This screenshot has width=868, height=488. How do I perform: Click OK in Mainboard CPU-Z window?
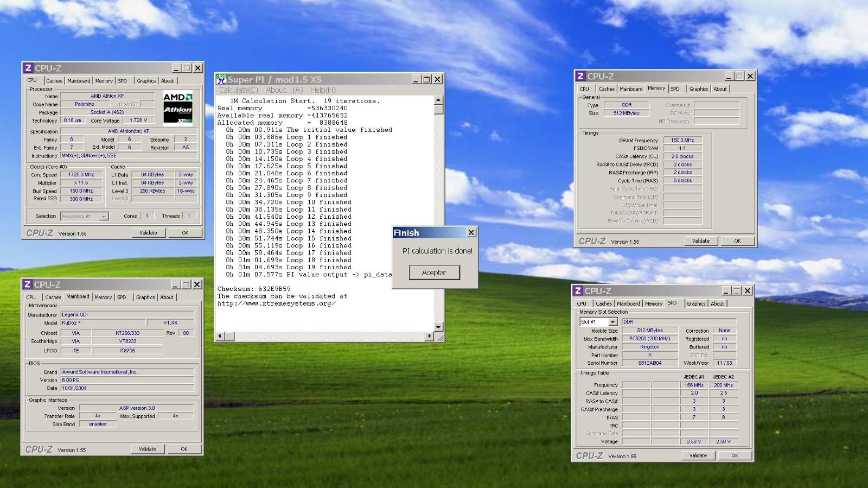(x=184, y=449)
